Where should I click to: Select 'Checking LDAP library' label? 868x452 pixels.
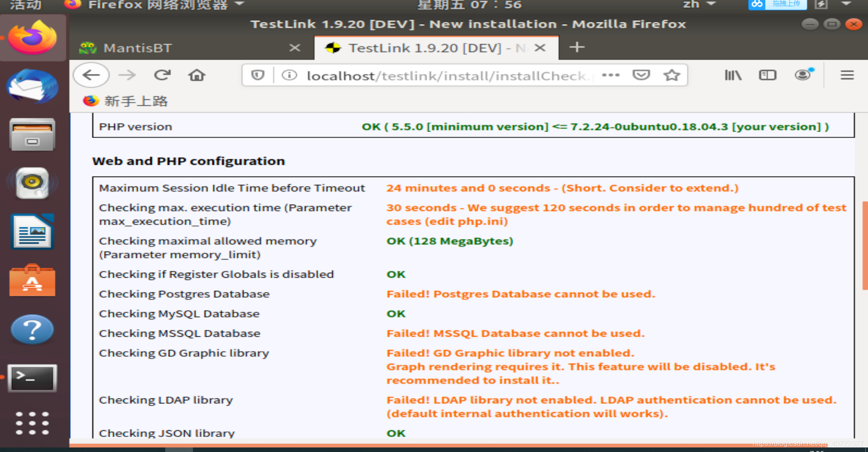(x=166, y=400)
